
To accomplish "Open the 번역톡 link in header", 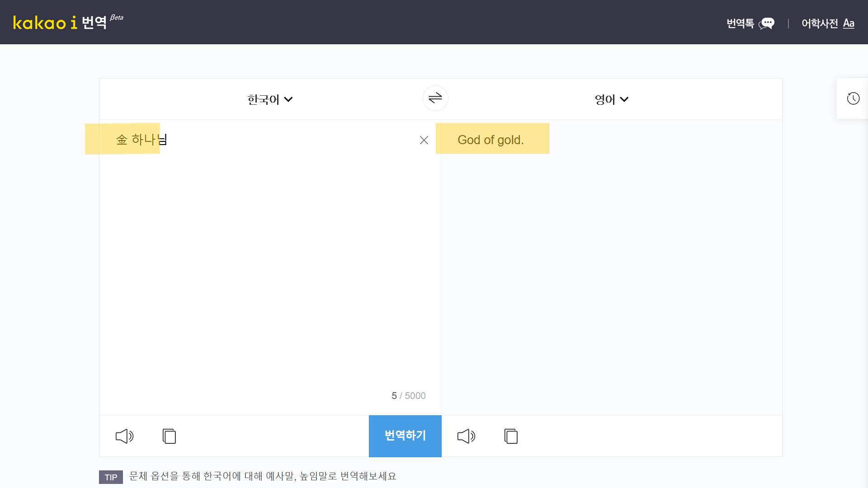I will (740, 23).
